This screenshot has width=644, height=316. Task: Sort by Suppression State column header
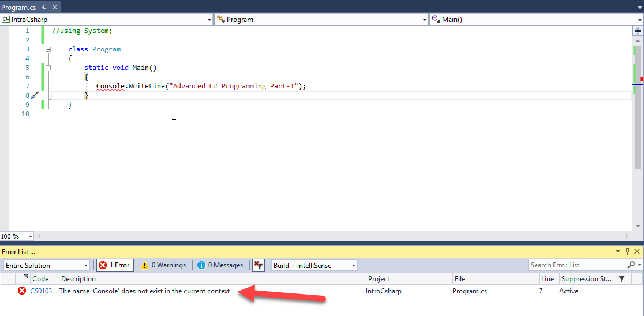click(586, 279)
